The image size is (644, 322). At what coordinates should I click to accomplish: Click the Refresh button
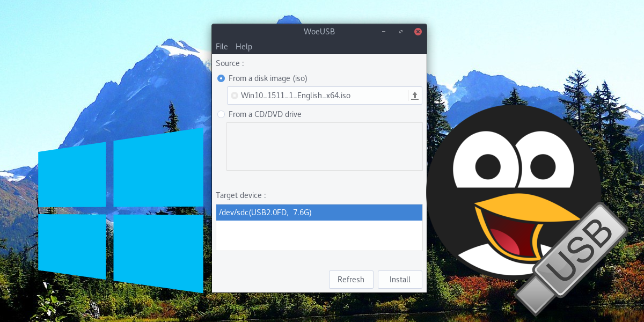coord(351,279)
